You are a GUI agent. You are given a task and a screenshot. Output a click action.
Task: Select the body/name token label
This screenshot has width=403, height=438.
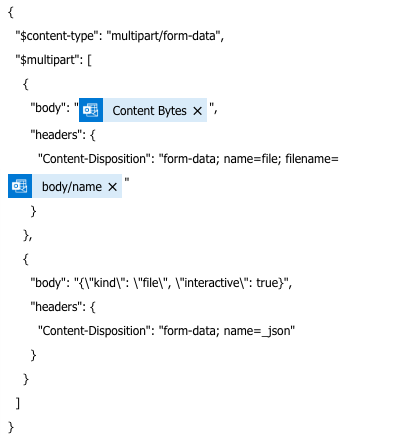click(x=72, y=187)
